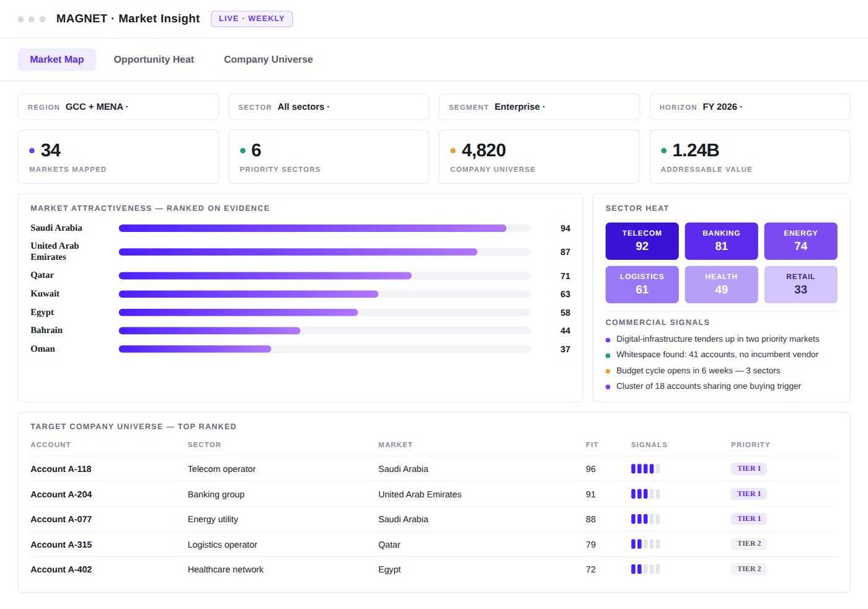Click Digital-infrastructure tenders signal text
Viewport: 868px width, 609px height.
pos(717,339)
